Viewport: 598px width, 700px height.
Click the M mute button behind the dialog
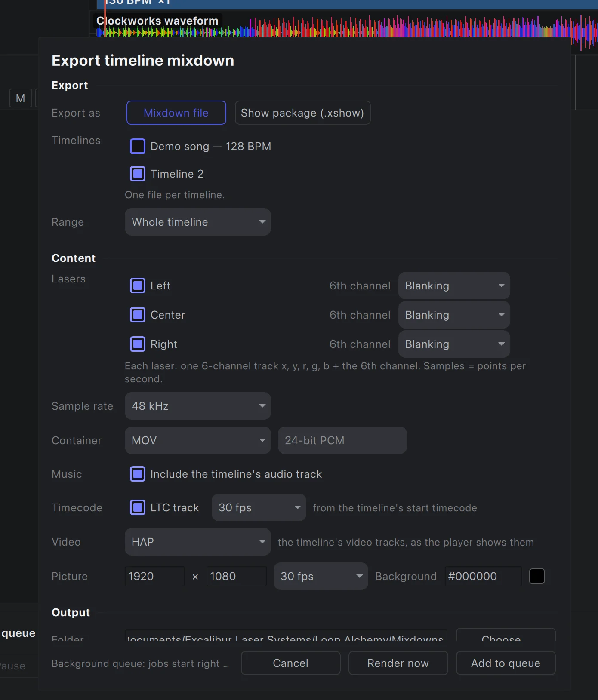[20, 98]
